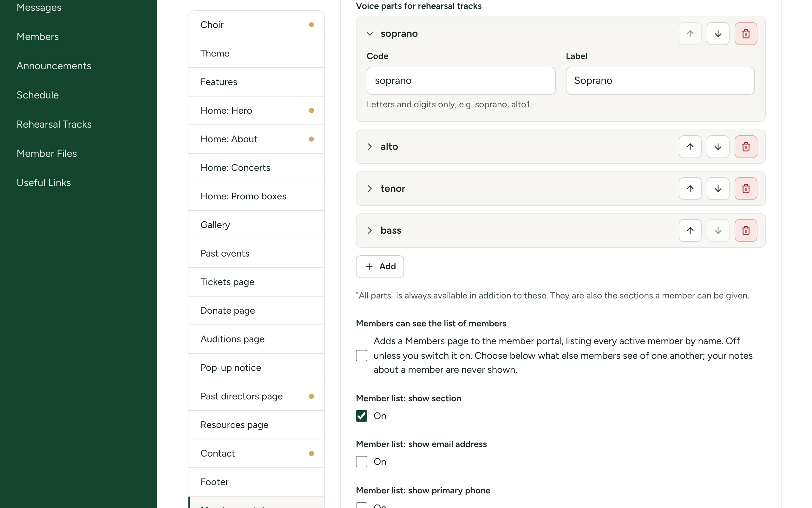The image size is (812, 508).
Task: Delete the alto voice part
Action: [746, 146]
